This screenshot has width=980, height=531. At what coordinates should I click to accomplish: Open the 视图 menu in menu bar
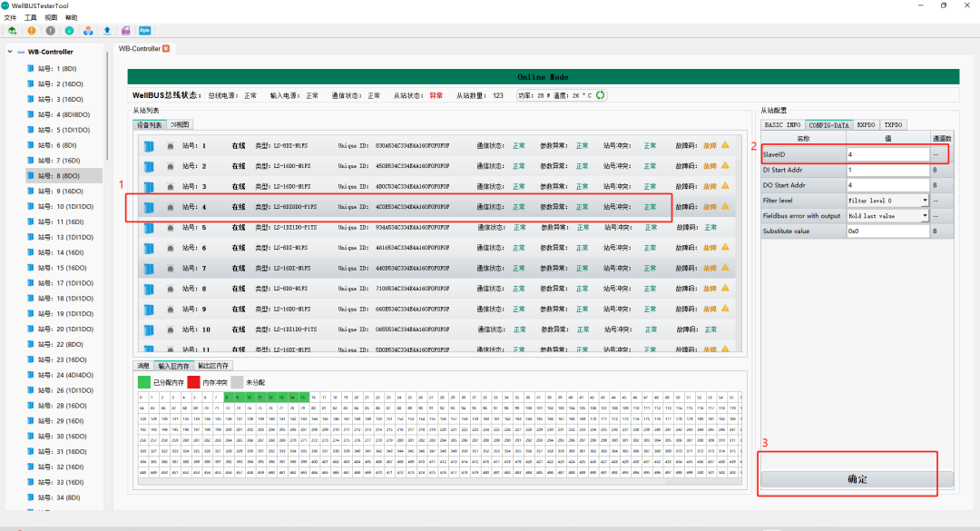[51, 17]
